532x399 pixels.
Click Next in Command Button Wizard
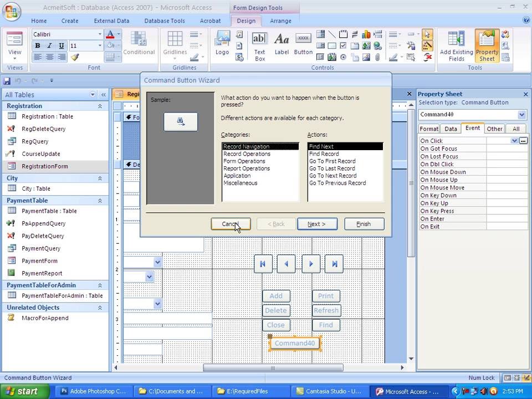(x=317, y=224)
